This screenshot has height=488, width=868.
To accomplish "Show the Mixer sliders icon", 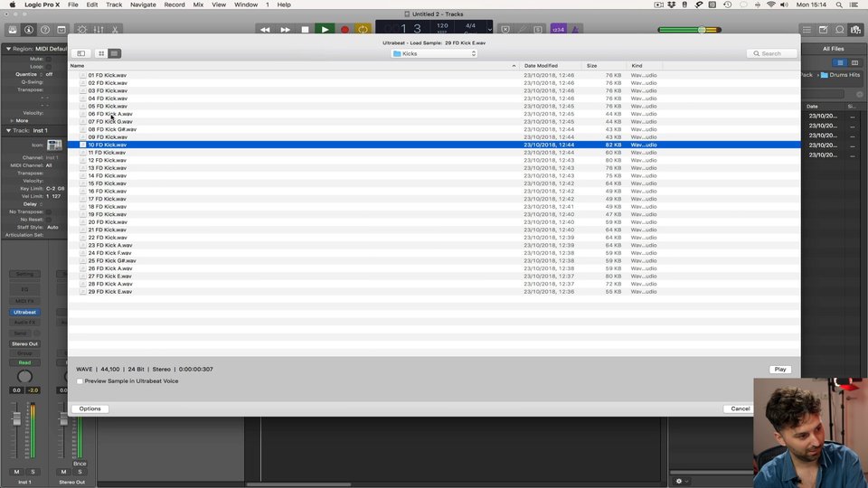I will [x=99, y=29].
